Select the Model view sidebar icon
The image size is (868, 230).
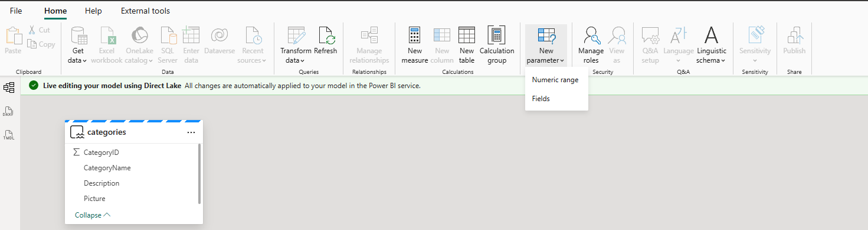pyautogui.click(x=9, y=88)
